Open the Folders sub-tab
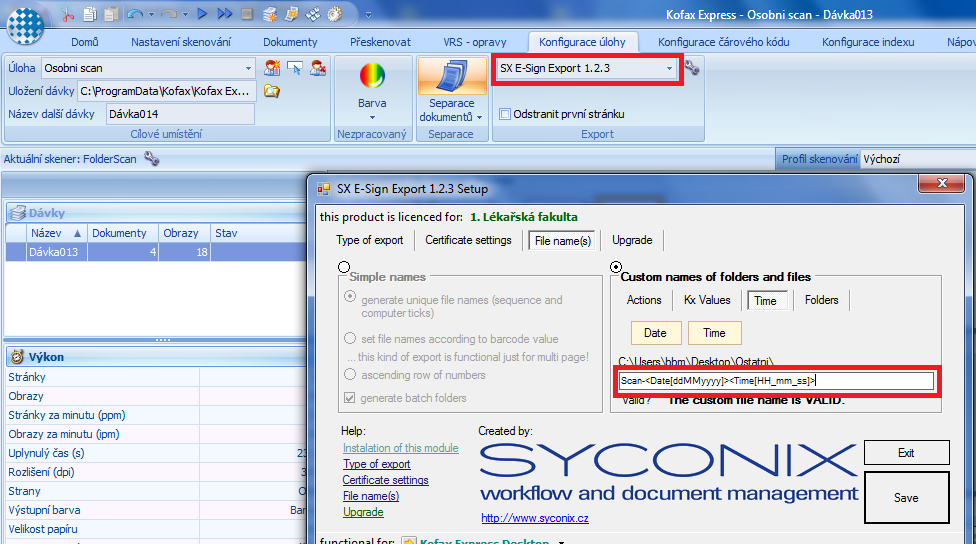 [x=821, y=300]
